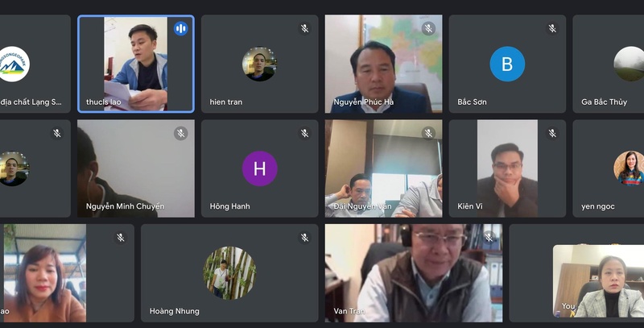This screenshot has height=328, width=644.
Task: Select the Kiên Vi video tile
Action: click(x=507, y=168)
